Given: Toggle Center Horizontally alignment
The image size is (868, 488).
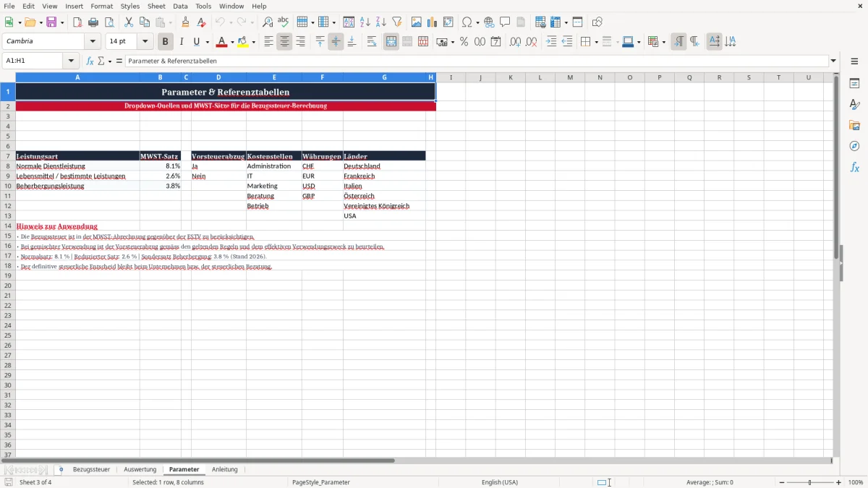Looking at the screenshot, I should coord(284,42).
